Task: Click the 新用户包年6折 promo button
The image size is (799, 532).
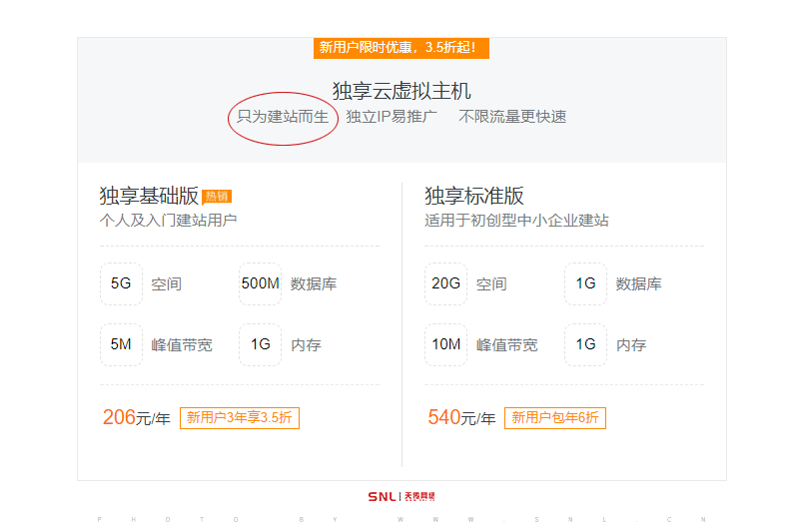Action: click(555, 418)
